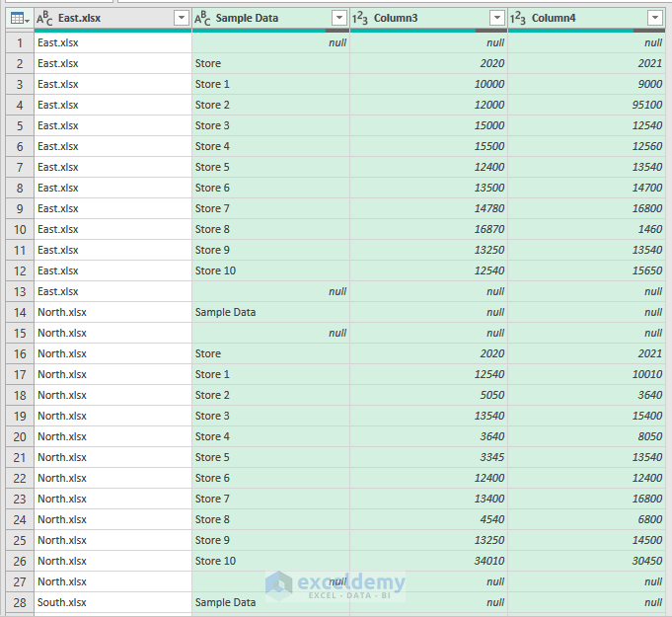Click the 13400 value in row 23
The height and width of the screenshot is (617, 672).
(x=489, y=500)
